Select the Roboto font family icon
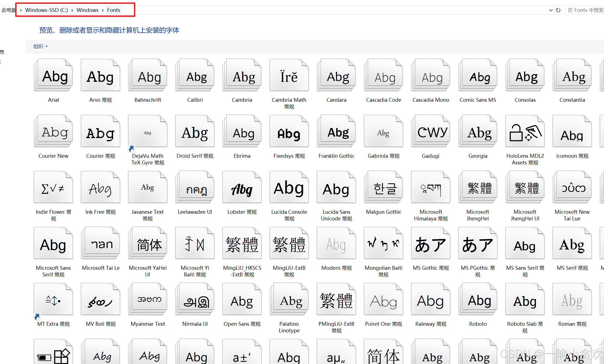604x364 pixels. pyautogui.click(x=478, y=299)
